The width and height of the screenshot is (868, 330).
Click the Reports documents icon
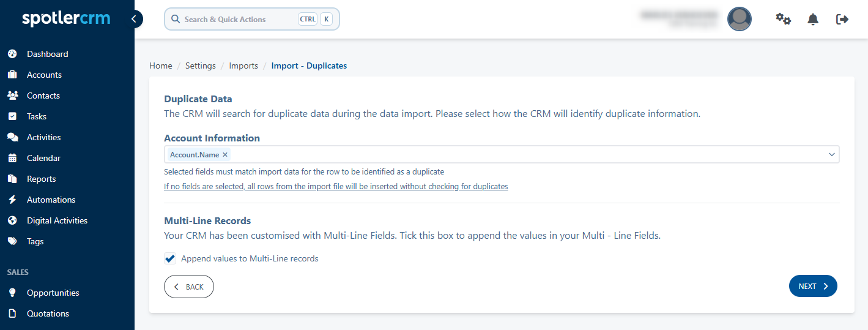(x=12, y=179)
